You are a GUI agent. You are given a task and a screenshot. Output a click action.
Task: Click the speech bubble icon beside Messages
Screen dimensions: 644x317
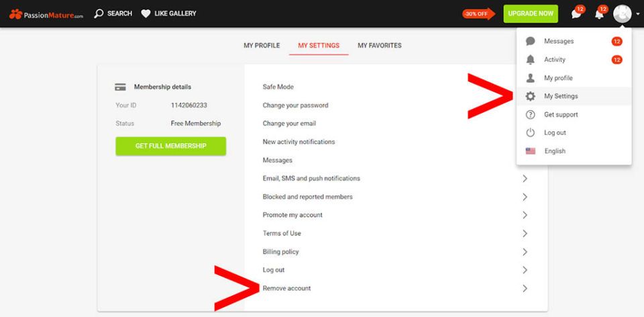coord(531,41)
